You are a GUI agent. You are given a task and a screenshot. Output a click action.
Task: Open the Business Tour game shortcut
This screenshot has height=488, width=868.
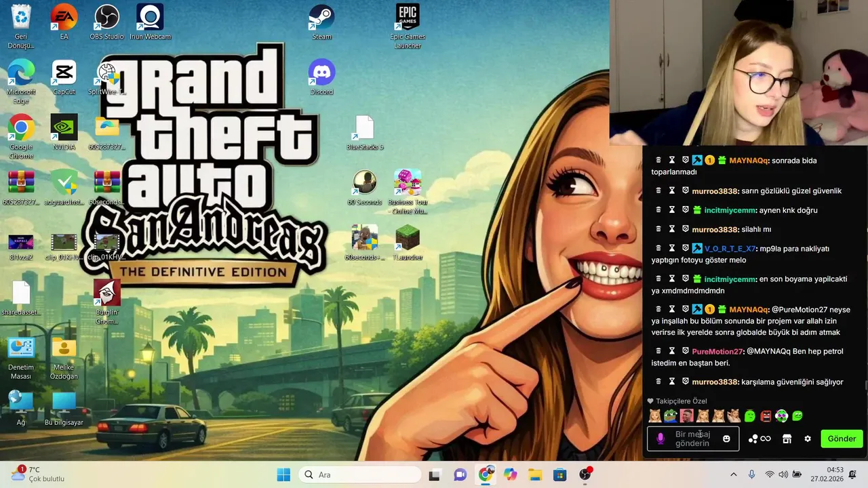pyautogui.click(x=408, y=192)
